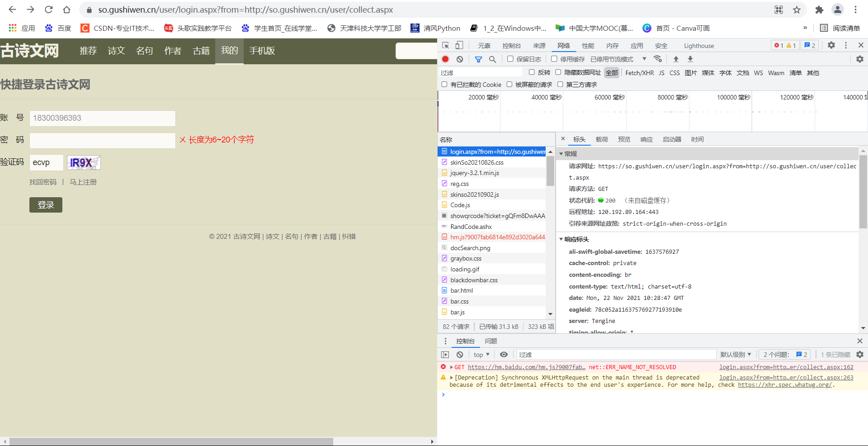Click the browser forward arrow
The height and width of the screenshot is (446, 868).
(x=30, y=9)
